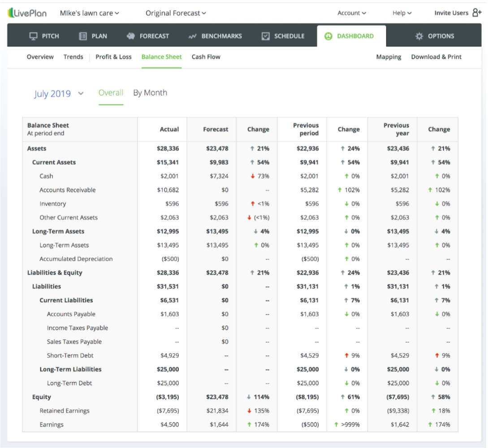Select the Plan document icon
Screen dimensions: 488x448
pos(83,36)
